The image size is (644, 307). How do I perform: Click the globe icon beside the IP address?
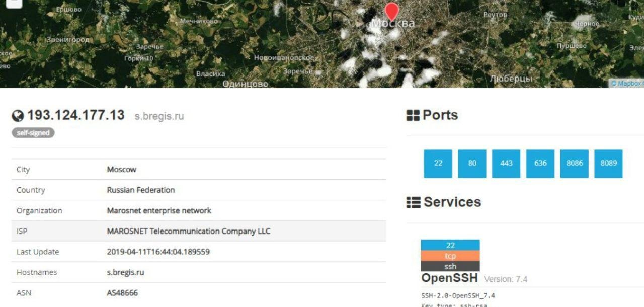[18, 116]
